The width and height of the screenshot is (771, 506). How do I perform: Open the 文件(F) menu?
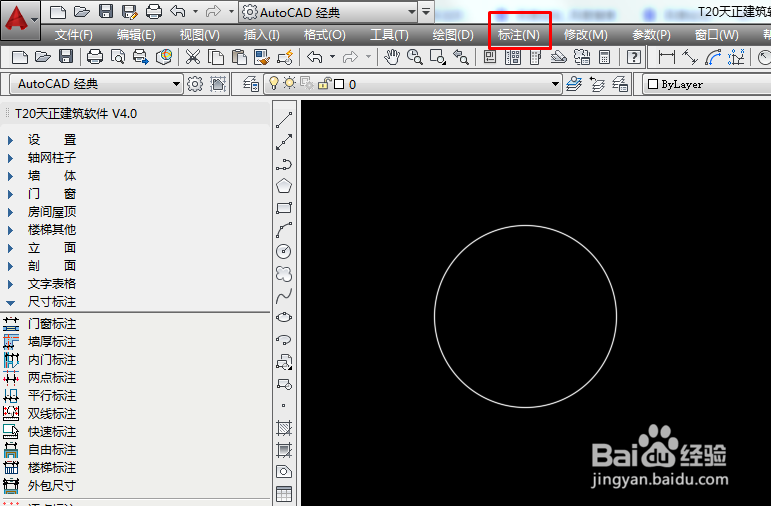coord(74,35)
